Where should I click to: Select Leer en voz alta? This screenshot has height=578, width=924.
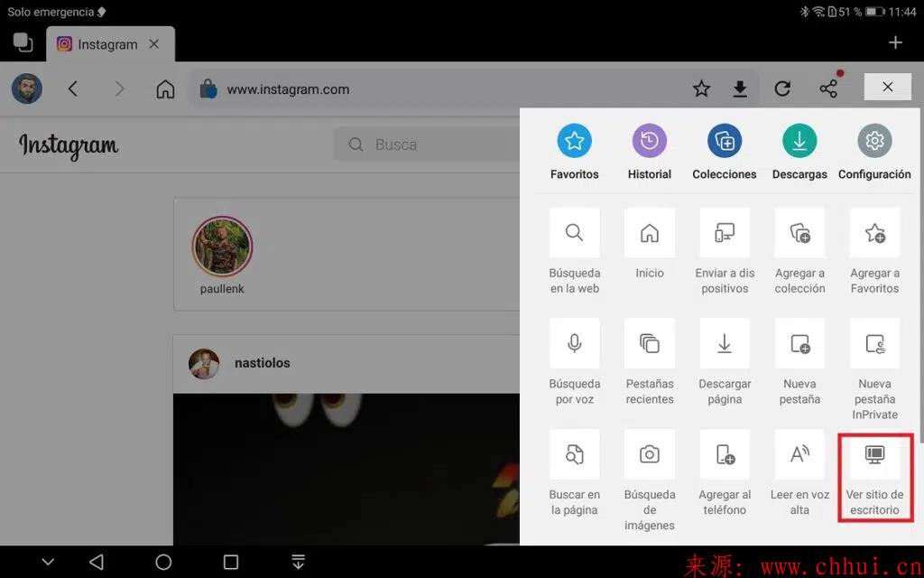(799, 473)
